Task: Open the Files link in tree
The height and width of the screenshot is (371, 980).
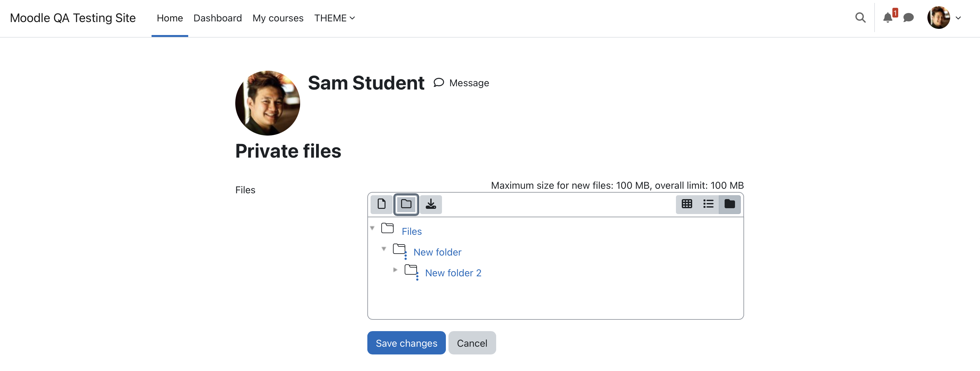Action: (411, 232)
